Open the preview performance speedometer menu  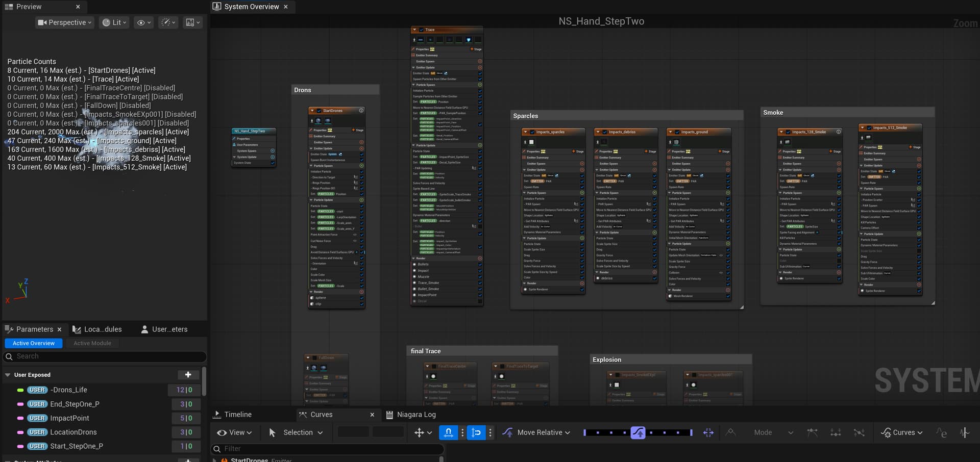[x=168, y=22]
